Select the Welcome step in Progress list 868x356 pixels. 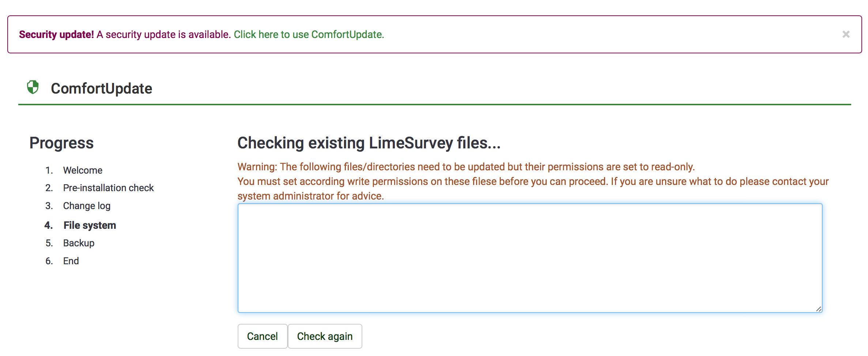[x=83, y=170]
